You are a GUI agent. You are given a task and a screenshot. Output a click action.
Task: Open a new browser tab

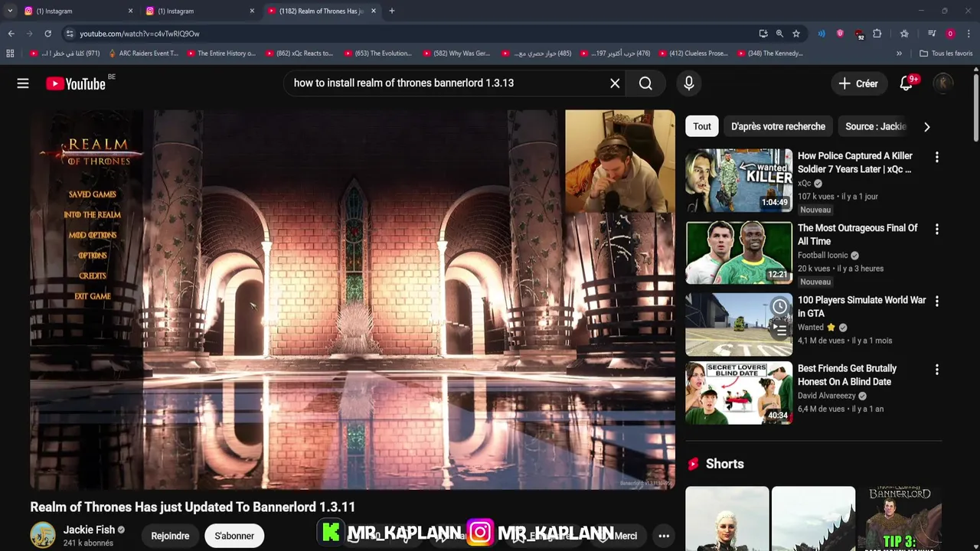click(x=392, y=11)
